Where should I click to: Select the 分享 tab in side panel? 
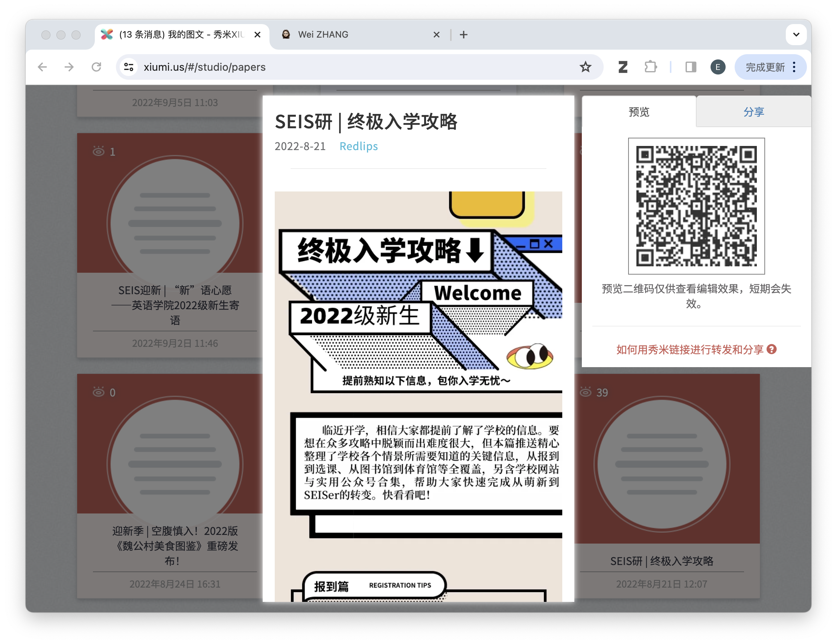tap(753, 112)
